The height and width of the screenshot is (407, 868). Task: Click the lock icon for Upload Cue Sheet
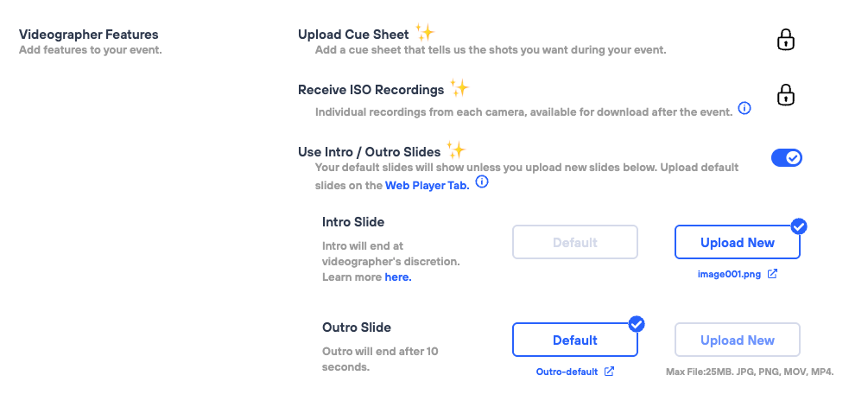[x=785, y=40]
